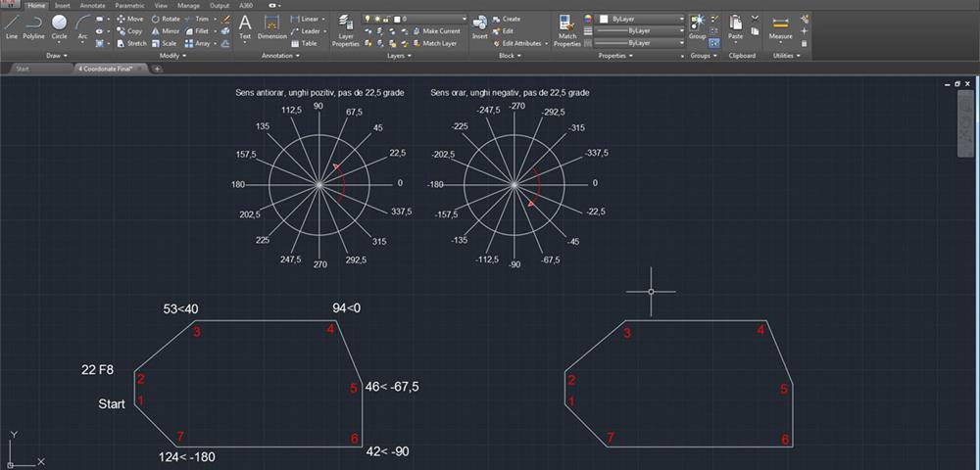Expand the Properties panel
980x470 pixels.
[615, 56]
